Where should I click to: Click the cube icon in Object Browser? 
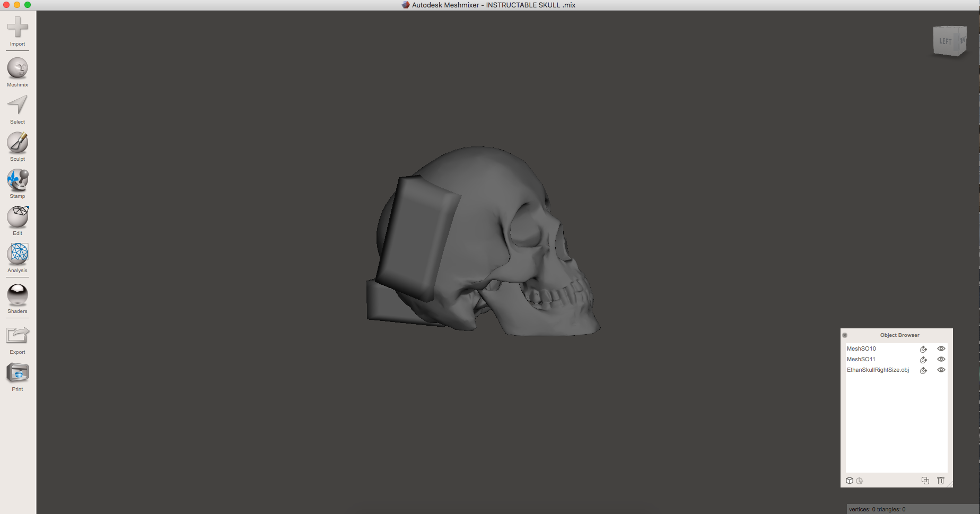(x=850, y=481)
